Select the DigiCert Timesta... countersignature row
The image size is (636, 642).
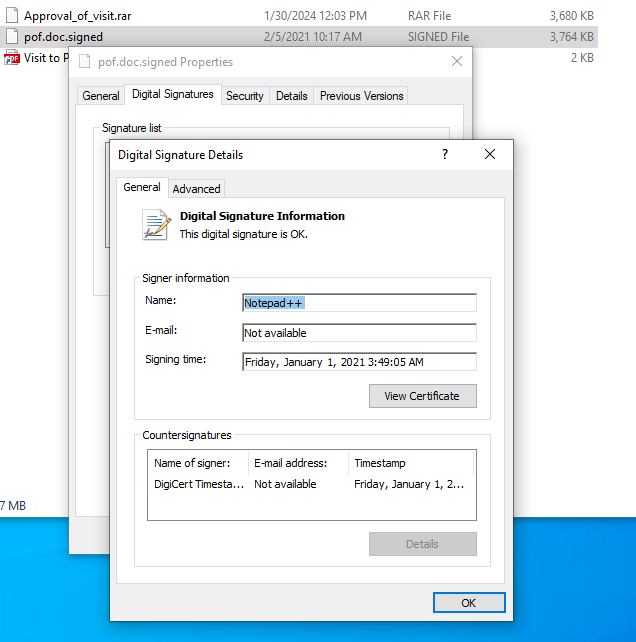[311, 484]
